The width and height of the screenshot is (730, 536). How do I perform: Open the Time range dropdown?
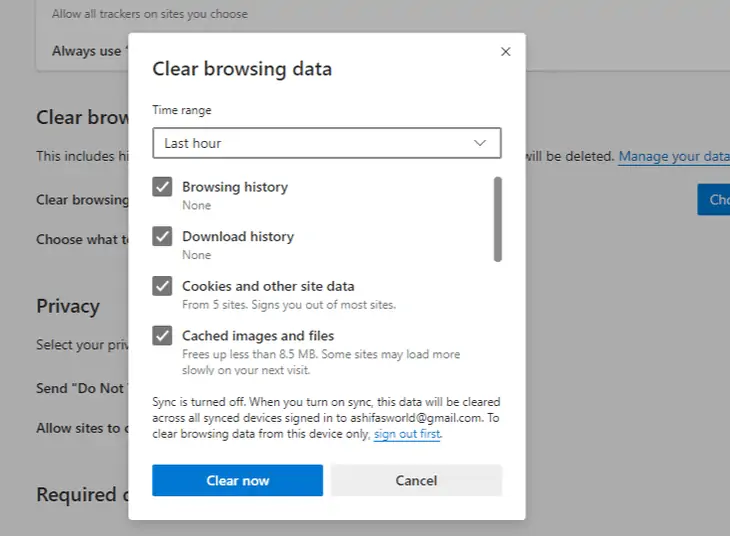326,143
